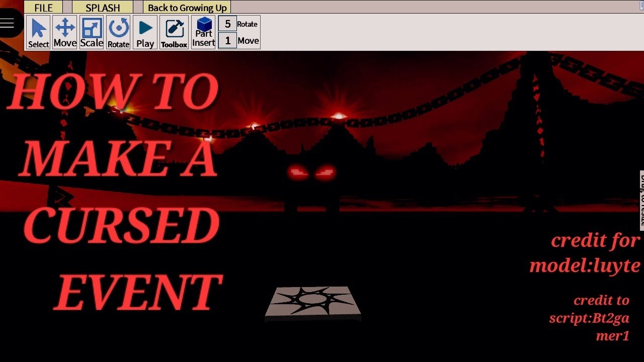This screenshot has height=362, width=644.
Task: Select the Select arrow tool
Action: pos(38,33)
